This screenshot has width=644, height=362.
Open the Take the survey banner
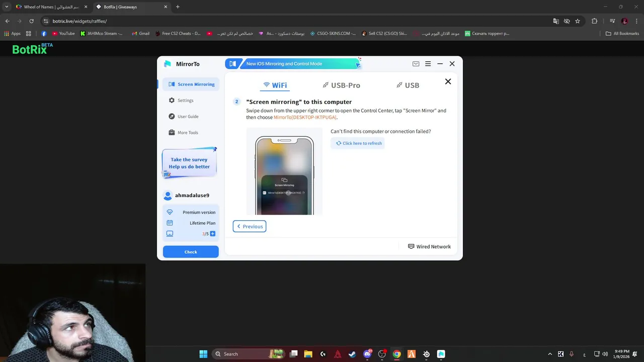tap(189, 163)
